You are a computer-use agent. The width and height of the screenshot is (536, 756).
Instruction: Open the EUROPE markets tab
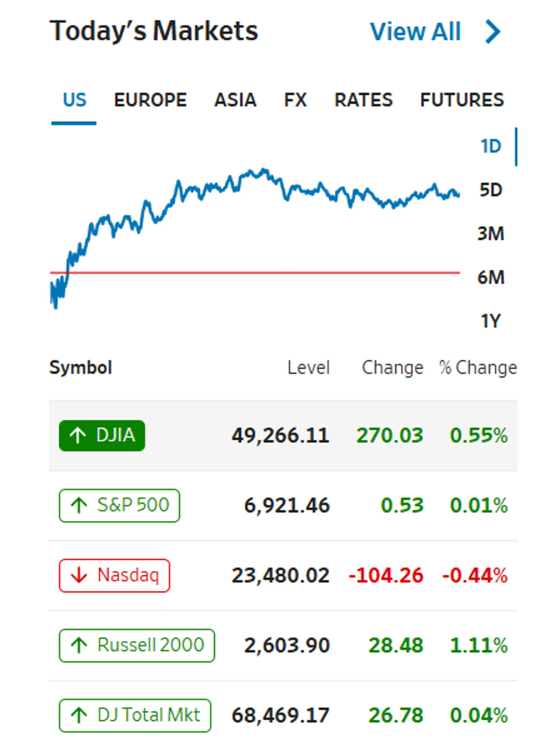pyautogui.click(x=150, y=100)
